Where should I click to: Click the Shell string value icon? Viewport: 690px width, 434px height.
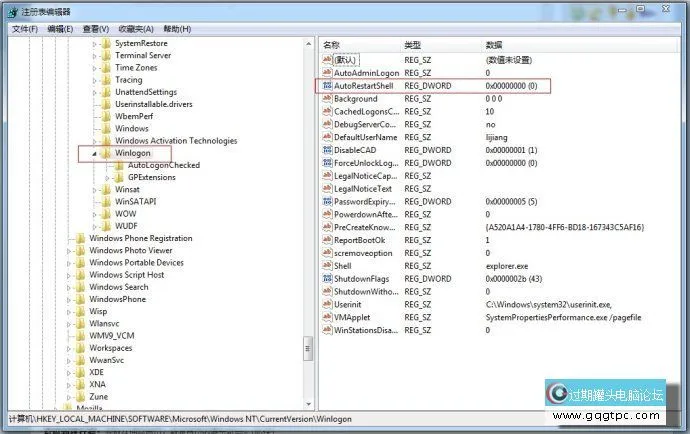click(327, 266)
